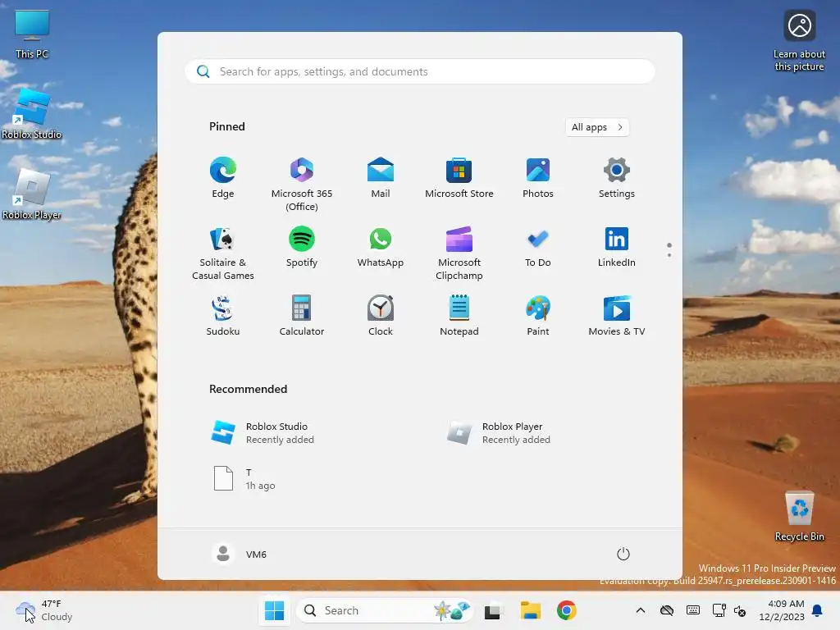Open the Clock app

(x=381, y=317)
